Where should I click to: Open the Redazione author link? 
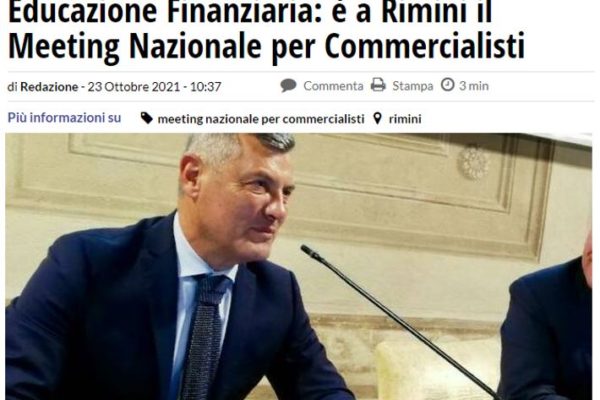pos(49,87)
